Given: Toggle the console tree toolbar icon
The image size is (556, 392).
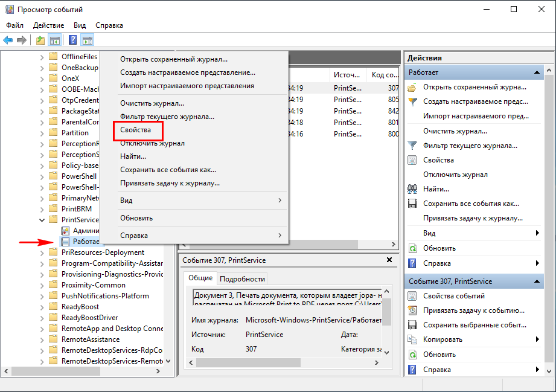Looking at the screenshot, I should [x=54, y=40].
